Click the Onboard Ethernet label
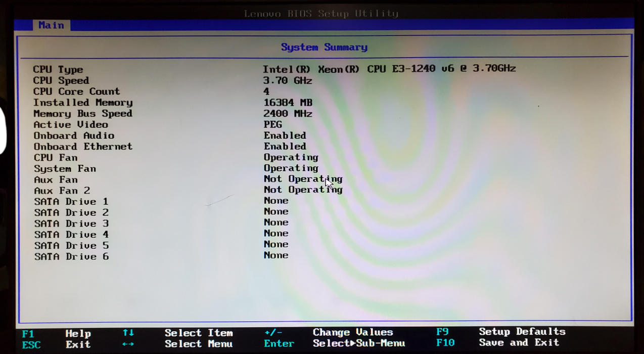Viewport: 644px width, 354px height. click(83, 147)
